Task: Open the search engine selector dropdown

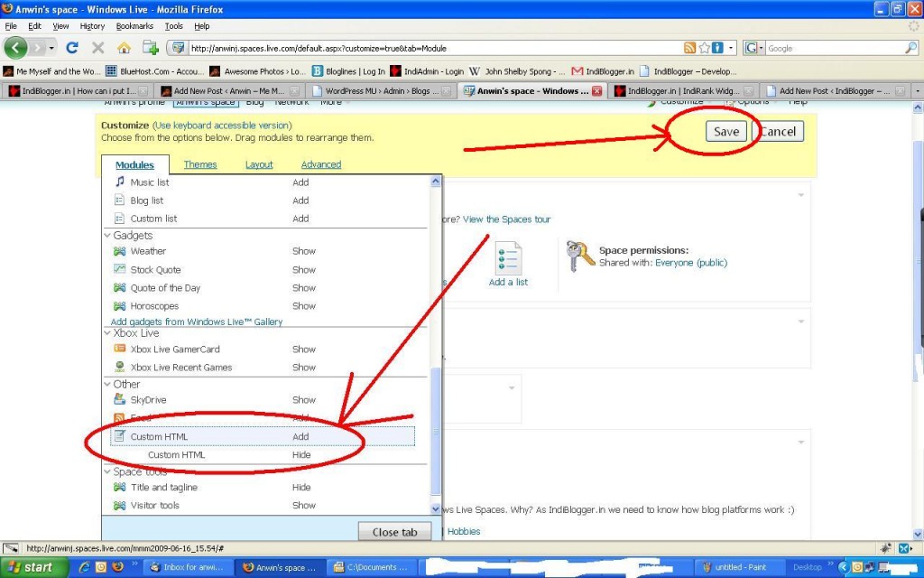Action: pos(761,48)
